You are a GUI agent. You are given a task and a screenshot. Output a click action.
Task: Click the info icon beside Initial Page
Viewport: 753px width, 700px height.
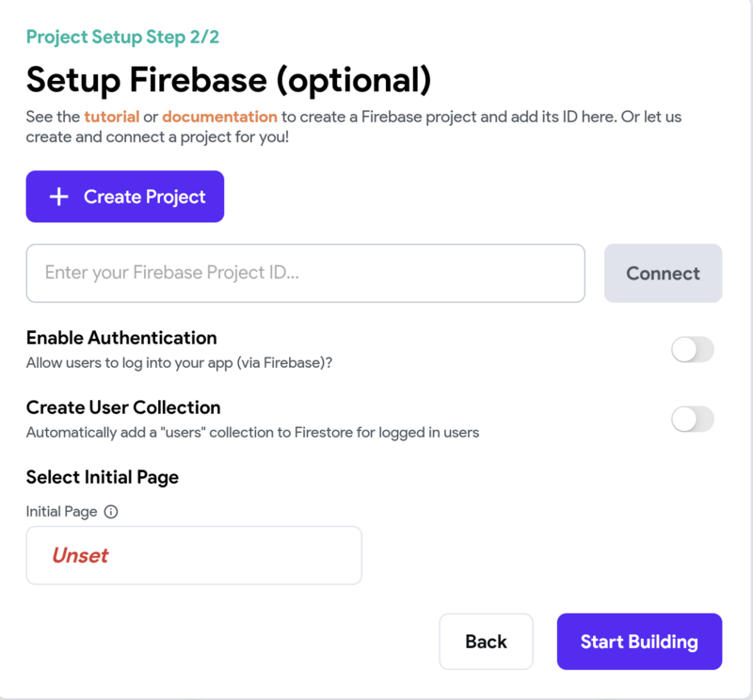[111, 512]
